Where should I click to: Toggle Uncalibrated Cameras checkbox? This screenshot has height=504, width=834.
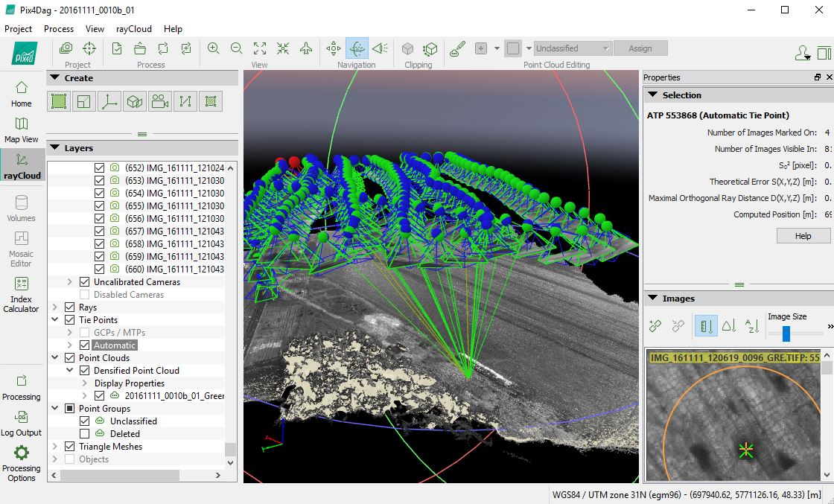pos(85,281)
